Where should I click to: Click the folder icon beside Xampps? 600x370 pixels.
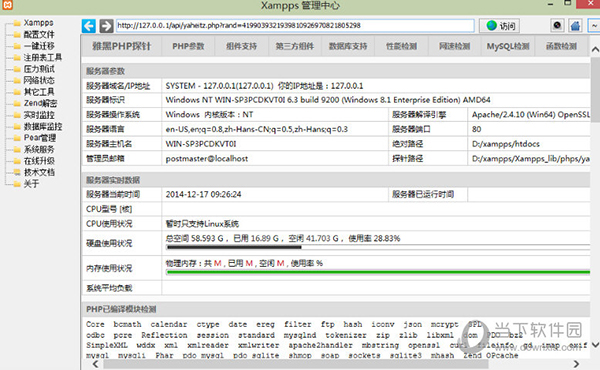(17, 23)
